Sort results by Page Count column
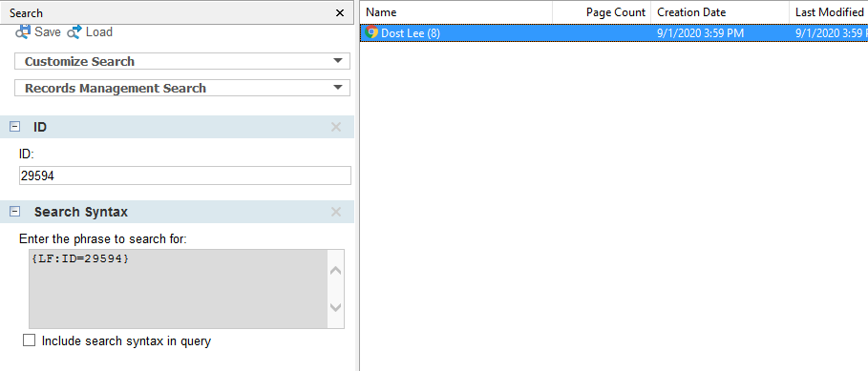This screenshot has width=868, height=371. [602, 12]
